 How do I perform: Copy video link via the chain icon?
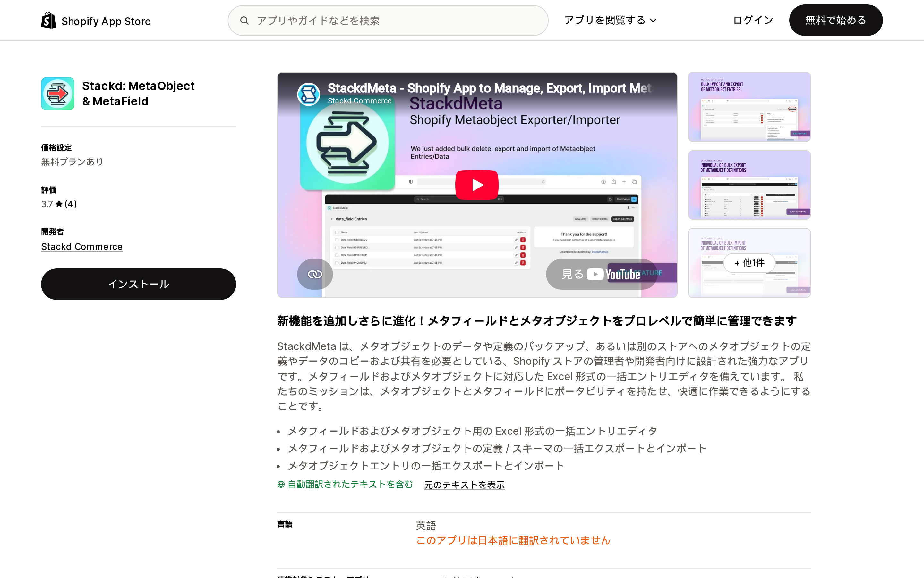tap(315, 274)
